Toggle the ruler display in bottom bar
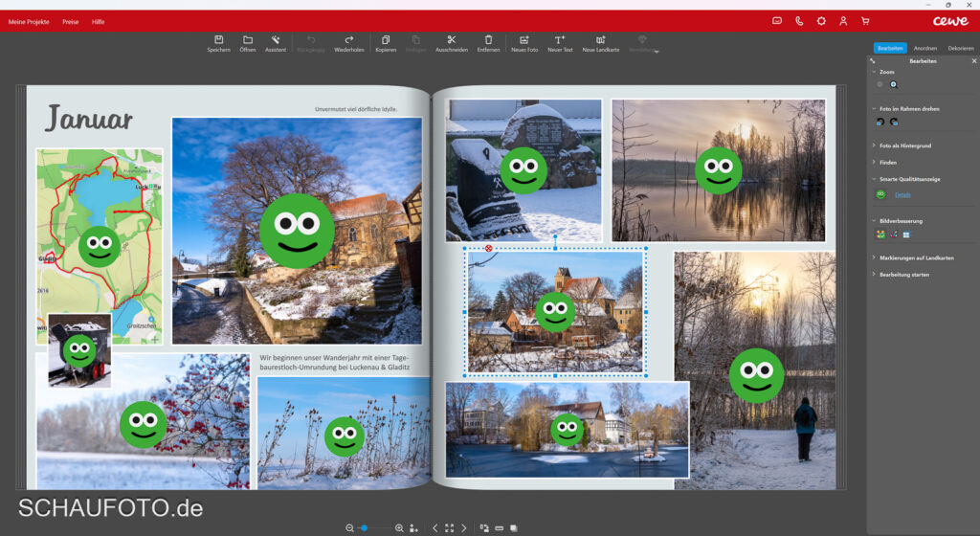980x536 pixels. pos(499,527)
